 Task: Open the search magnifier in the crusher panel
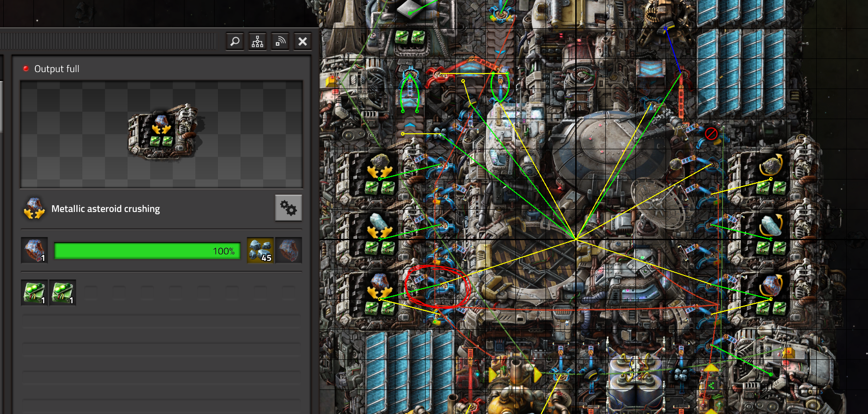pyautogui.click(x=235, y=41)
